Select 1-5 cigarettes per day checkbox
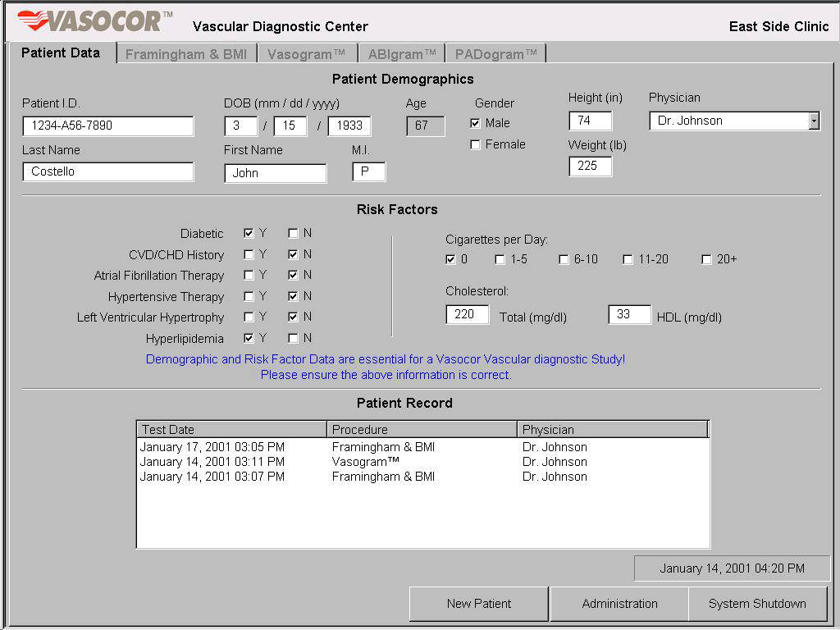Screen dimensions: 840x630 (500, 260)
